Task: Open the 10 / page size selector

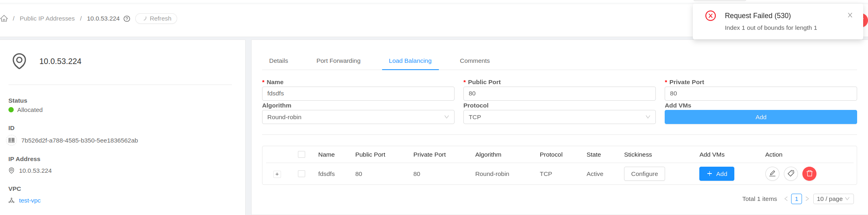Action: 833,199
